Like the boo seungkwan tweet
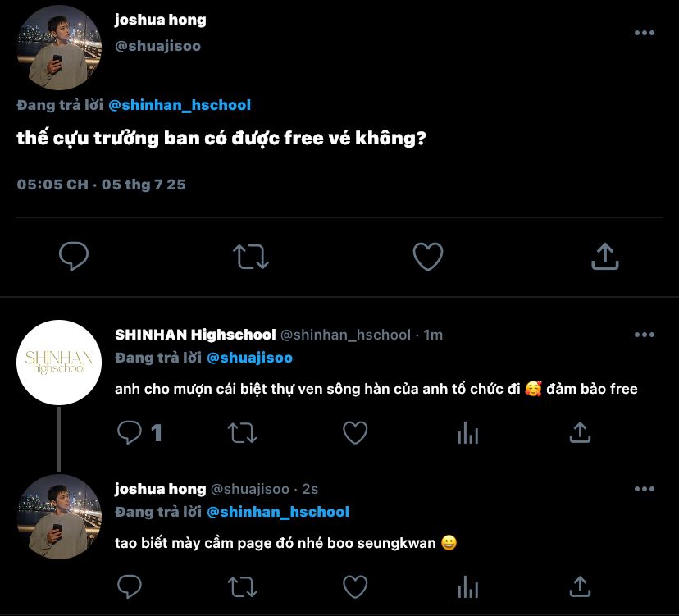The image size is (679, 616). click(x=354, y=586)
